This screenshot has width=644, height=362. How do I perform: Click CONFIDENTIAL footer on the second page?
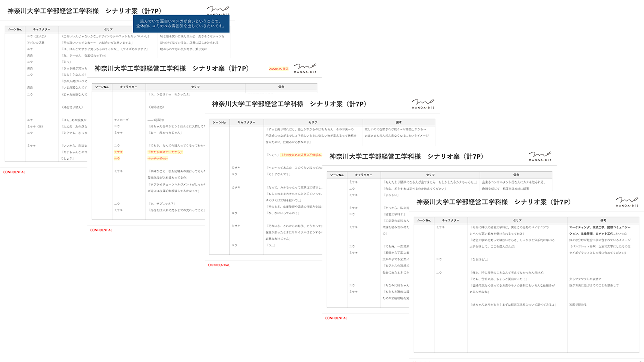101,230
